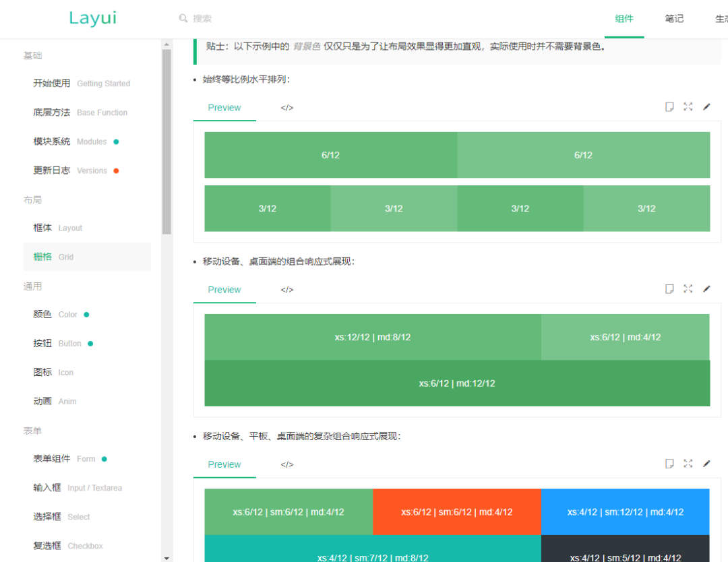Viewport: 728px width, 562px height.
Task: Select the Preview tab in the 移动设备、平板、桌面端 example
Action: point(224,464)
